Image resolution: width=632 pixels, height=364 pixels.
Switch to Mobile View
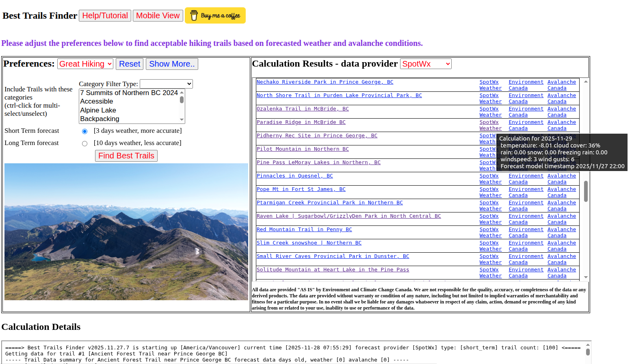click(158, 15)
